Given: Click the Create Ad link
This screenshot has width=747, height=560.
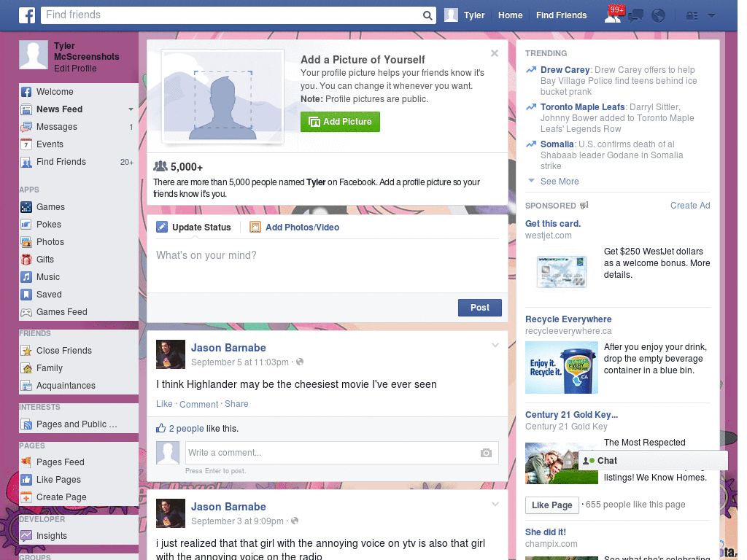Looking at the screenshot, I should pos(690,206).
